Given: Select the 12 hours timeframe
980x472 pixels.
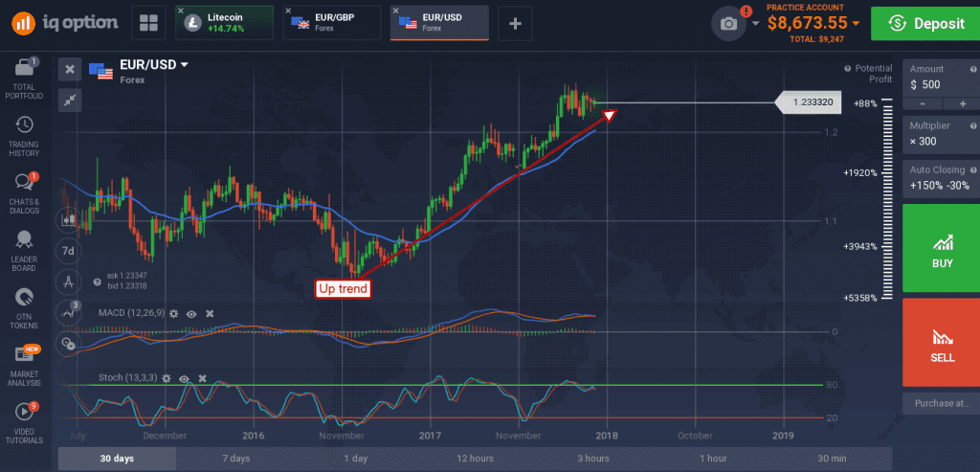Looking at the screenshot, I should (475, 459).
